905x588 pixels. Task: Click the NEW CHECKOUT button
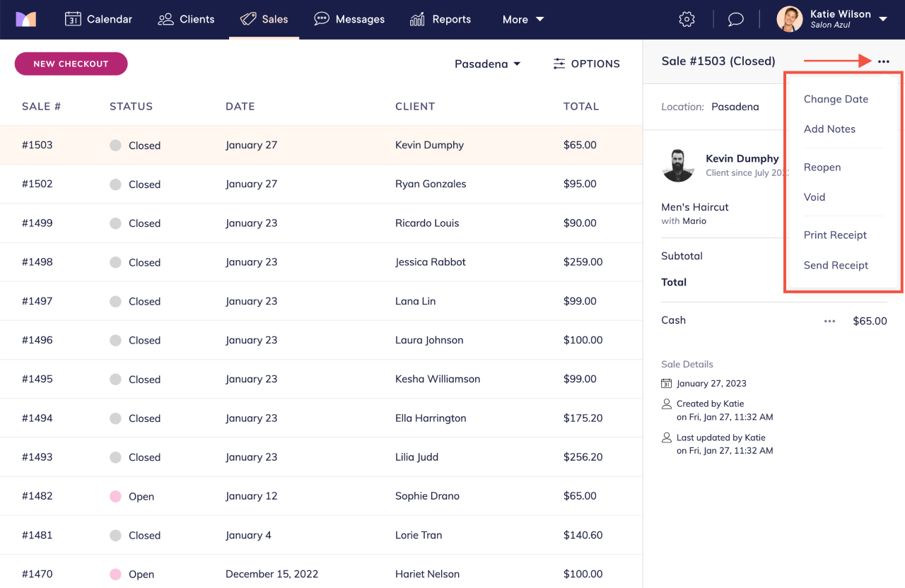click(x=71, y=64)
